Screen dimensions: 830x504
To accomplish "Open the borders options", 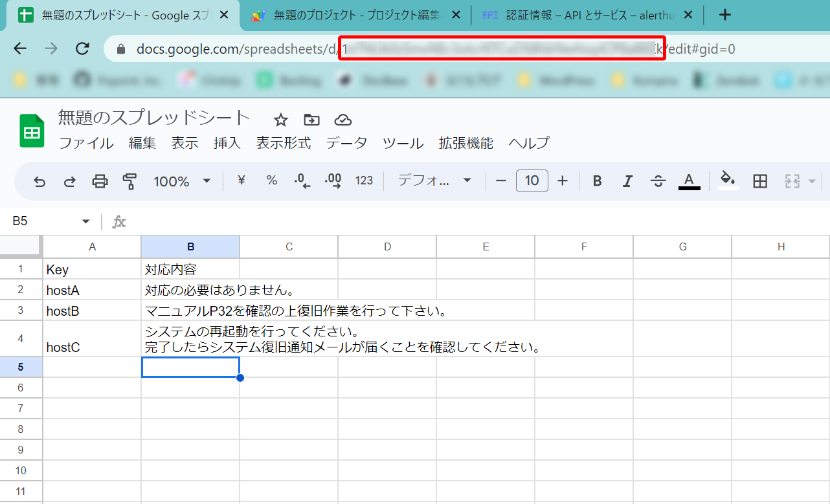I will tap(759, 181).
